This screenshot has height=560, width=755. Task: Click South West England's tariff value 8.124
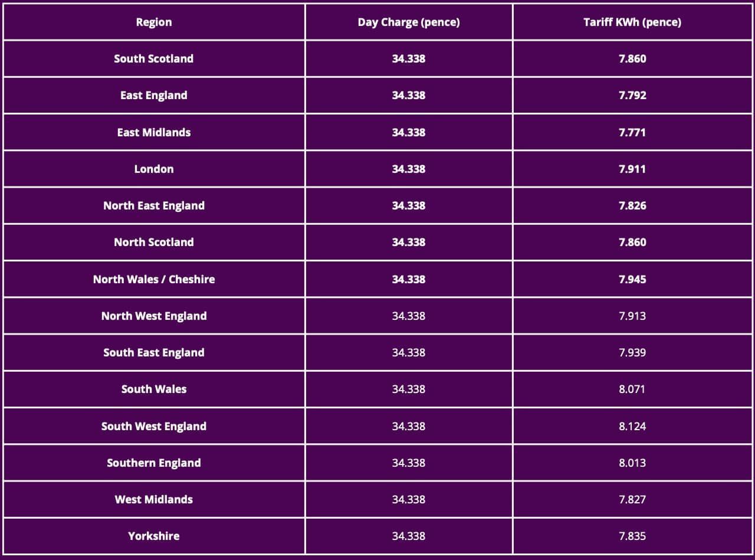(x=632, y=426)
